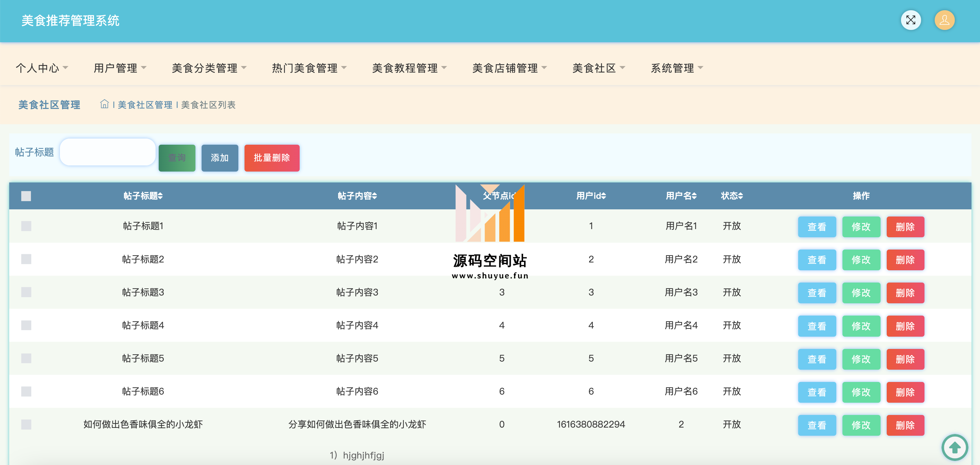Check the row for 帖子标题5
Screen dimensions: 980x465
(26, 358)
